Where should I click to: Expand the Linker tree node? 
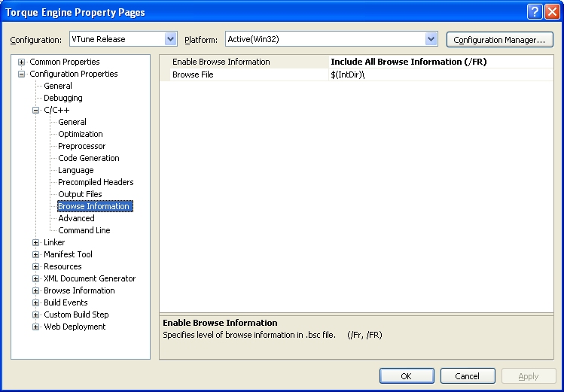pos(36,242)
